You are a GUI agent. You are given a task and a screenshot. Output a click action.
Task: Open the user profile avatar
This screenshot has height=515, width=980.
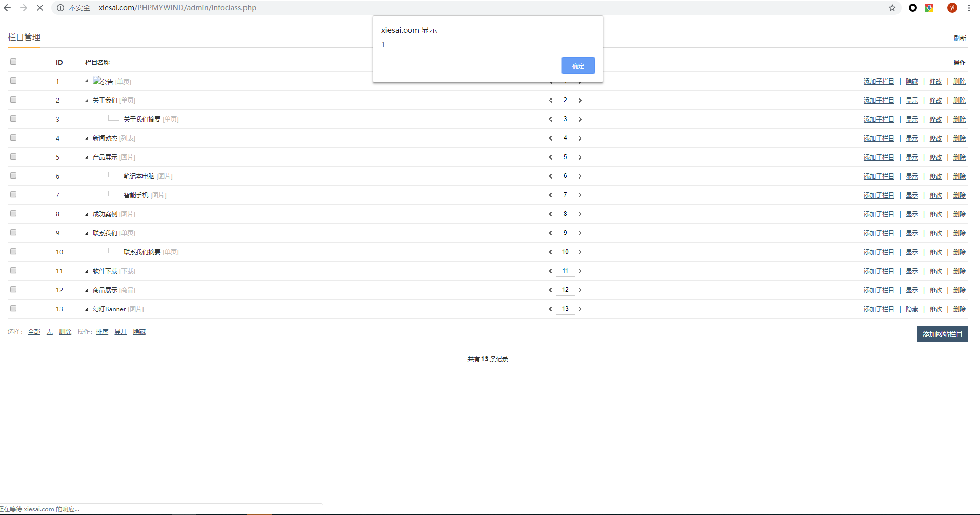point(952,8)
